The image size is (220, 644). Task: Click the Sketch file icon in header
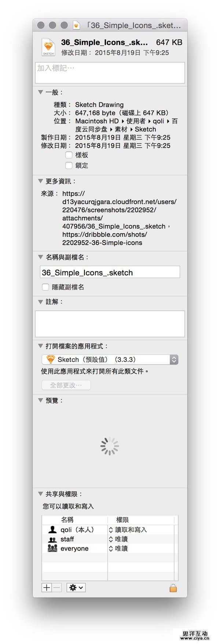click(x=48, y=47)
